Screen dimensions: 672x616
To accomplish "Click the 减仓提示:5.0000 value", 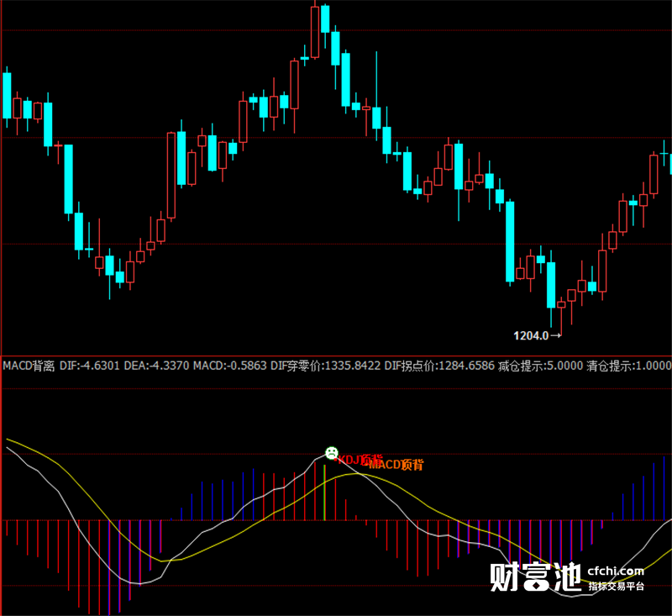I will [540, 366].
